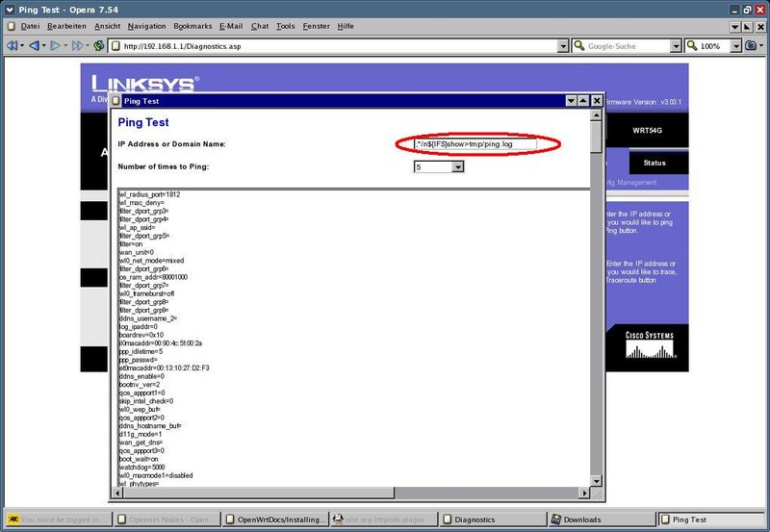Click scroll-down arrow in Ping Test window
This screenshot has width=770, height=532.
(596, 481)
